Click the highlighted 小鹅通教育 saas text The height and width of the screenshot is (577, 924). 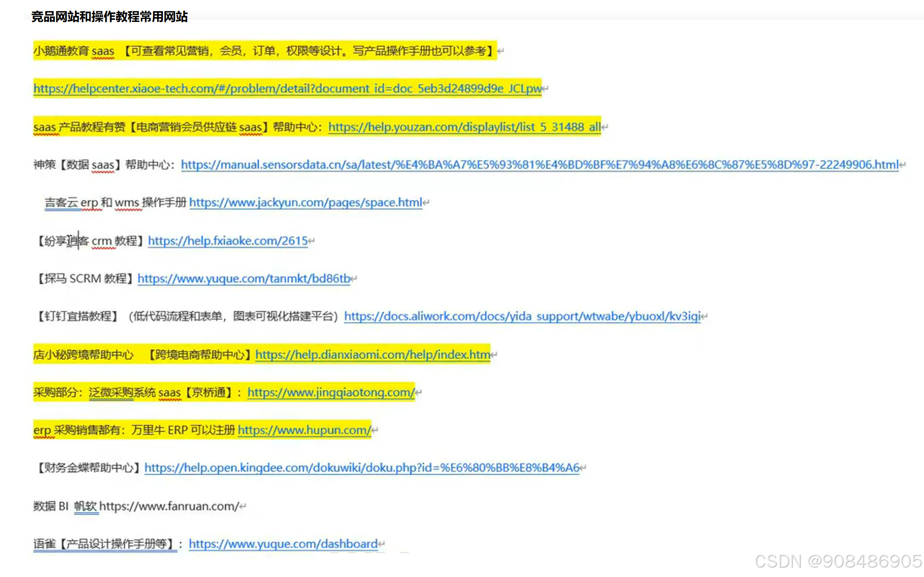tap(73, 51)
